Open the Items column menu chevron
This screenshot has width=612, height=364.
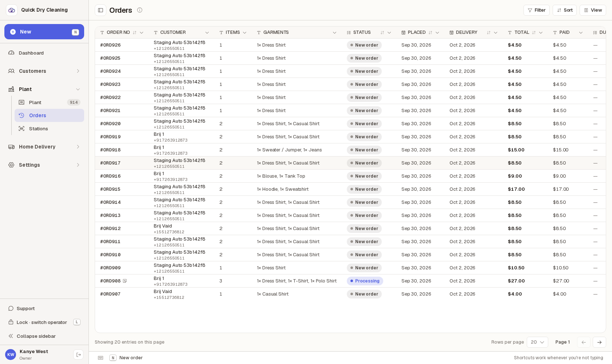pyautogui.click(x=244, y=33)
